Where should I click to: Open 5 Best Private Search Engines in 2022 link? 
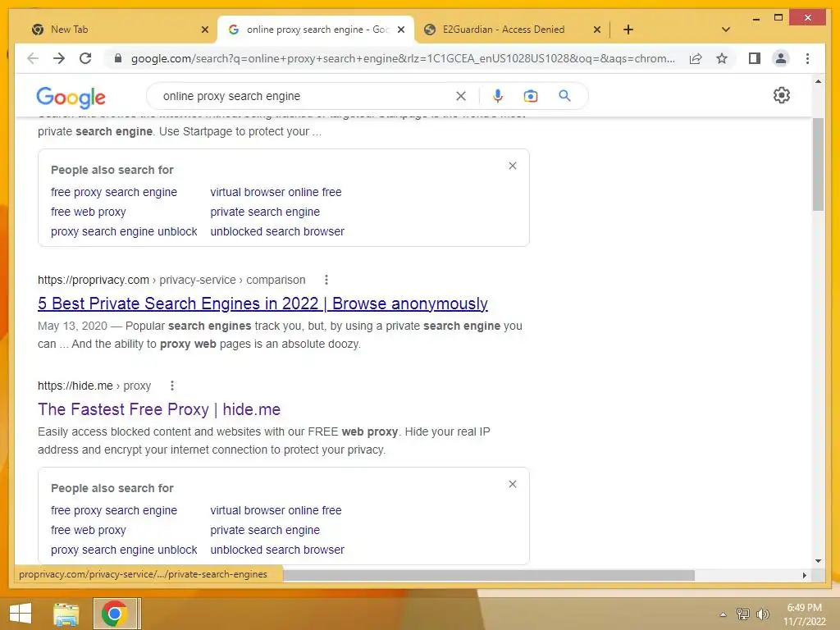tap(262, 304)
